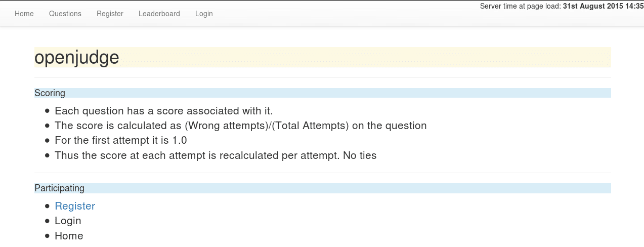Click the Login item in Participating list
The image size is (644, 247).
(x=68, y=221)
